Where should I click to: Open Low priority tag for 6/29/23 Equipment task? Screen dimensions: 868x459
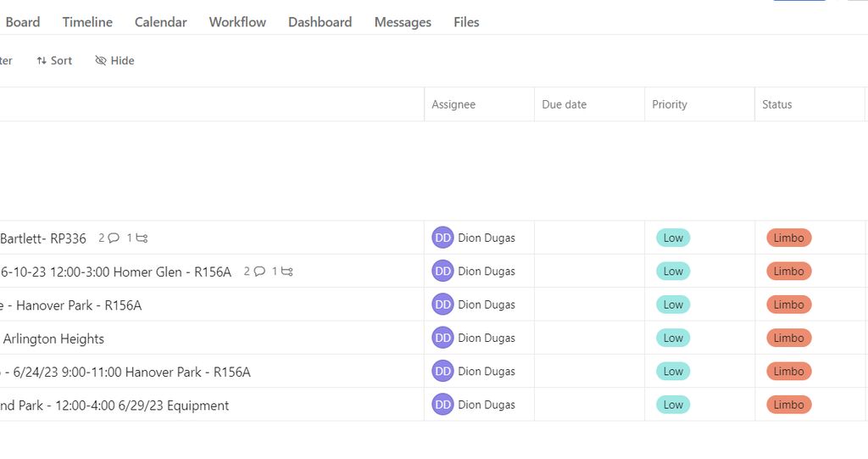[673, 405]
